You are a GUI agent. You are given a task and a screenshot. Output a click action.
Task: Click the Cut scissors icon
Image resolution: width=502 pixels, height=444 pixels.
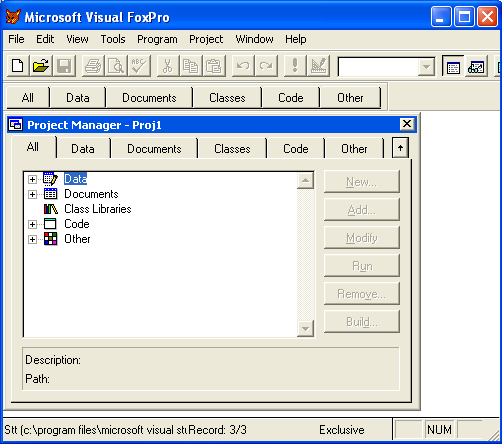click(168, 66)
